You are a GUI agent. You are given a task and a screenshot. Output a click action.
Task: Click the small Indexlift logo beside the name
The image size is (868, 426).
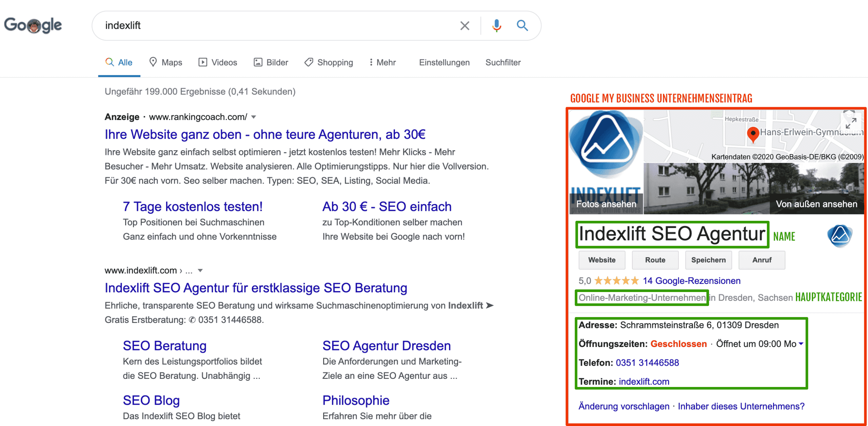[x=840, y=236]
